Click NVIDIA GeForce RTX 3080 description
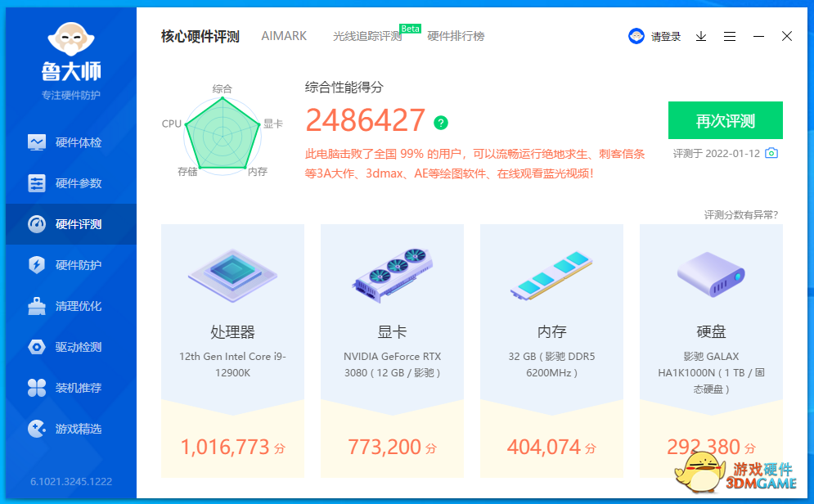This screenshot has height=504, width=814. click(x=393, y=364)
